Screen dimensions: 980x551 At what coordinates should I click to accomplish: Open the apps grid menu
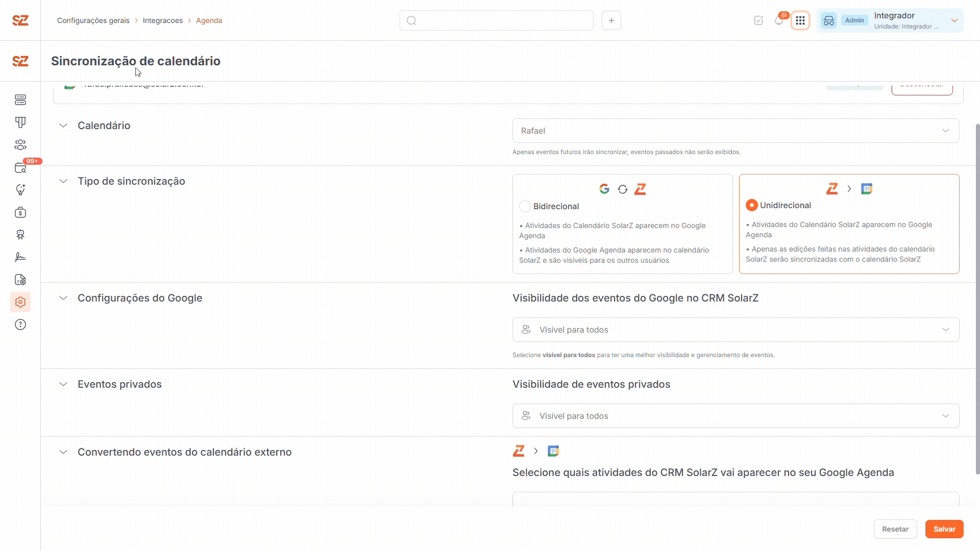pyautogui.click(x=800, y=20)
